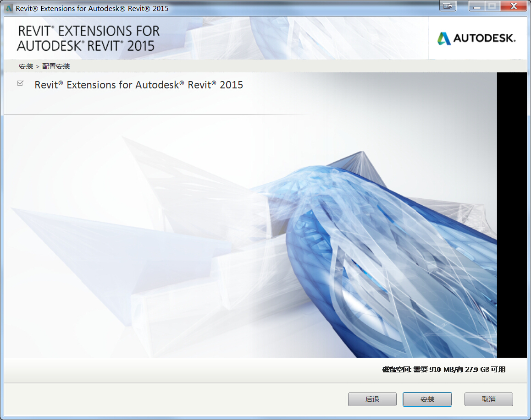Screen dimensions: 531x420
Task: Close the Revit Extensions installer window
Action: click(x=513, y=6)
